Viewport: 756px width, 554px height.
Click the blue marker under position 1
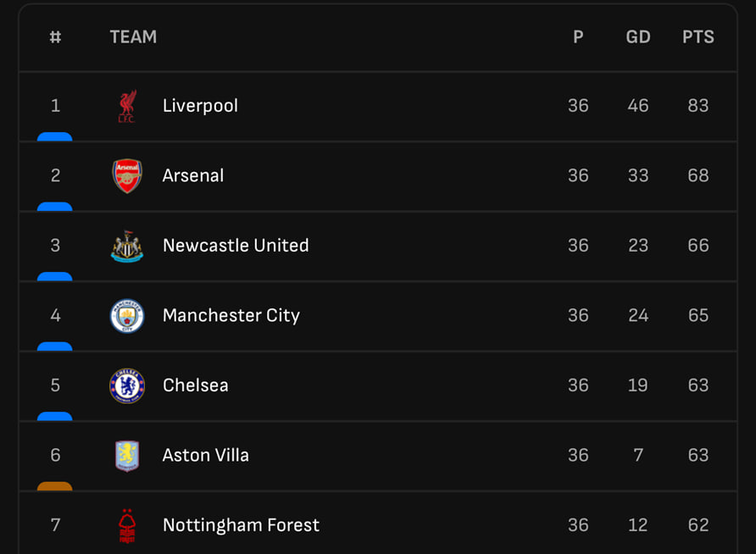pos(55,136)
